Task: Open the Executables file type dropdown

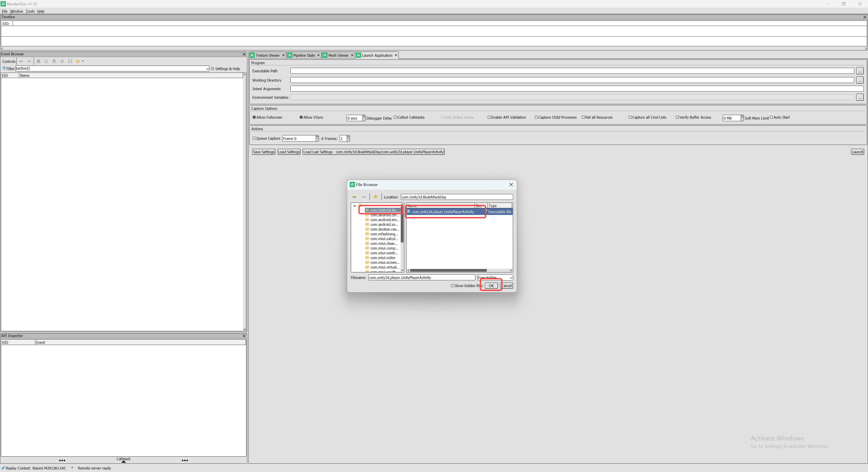Action: (x=511, y=278)
